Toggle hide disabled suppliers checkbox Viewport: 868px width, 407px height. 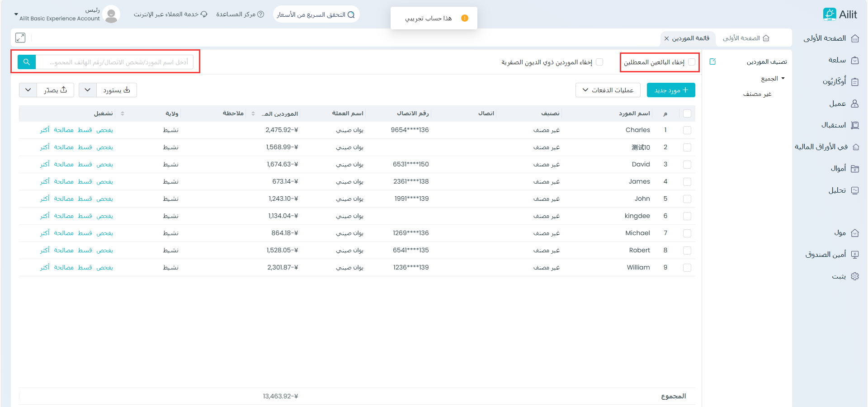(x=691, y=62)
